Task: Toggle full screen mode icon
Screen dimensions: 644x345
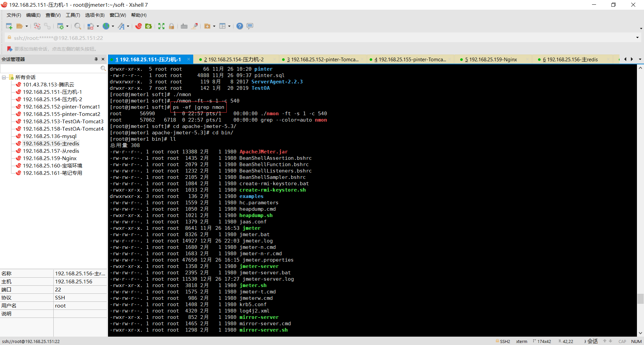Action: tap(161, 26)
